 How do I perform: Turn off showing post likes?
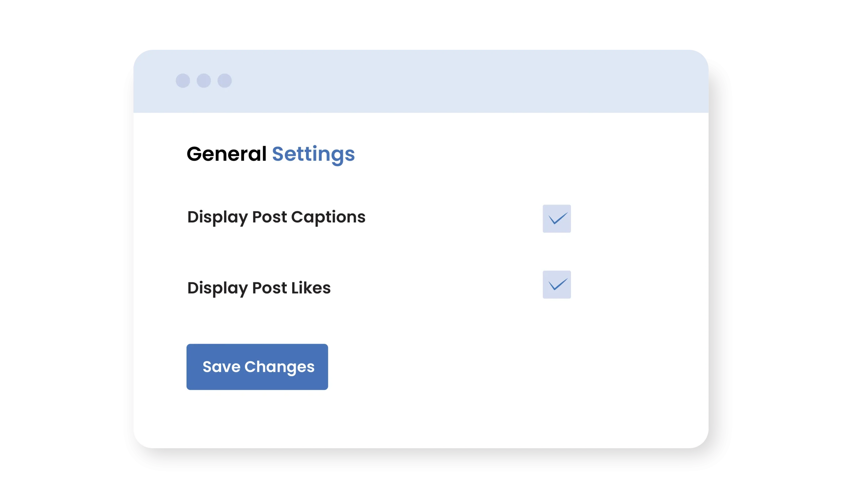click(x=557, y=284)
